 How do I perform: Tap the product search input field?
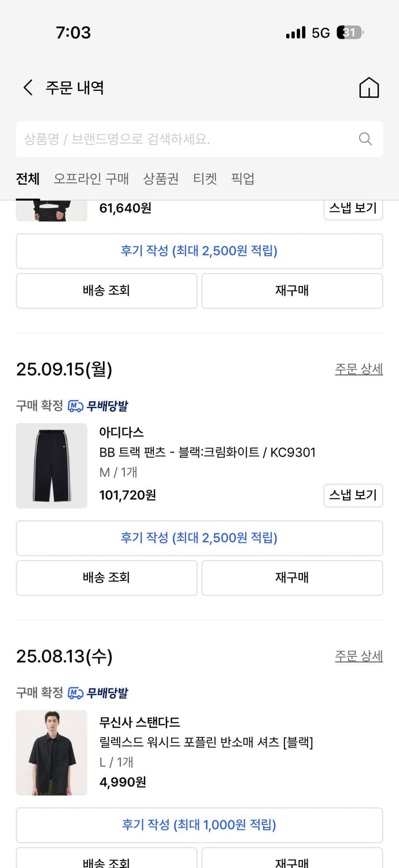(173, 139)
